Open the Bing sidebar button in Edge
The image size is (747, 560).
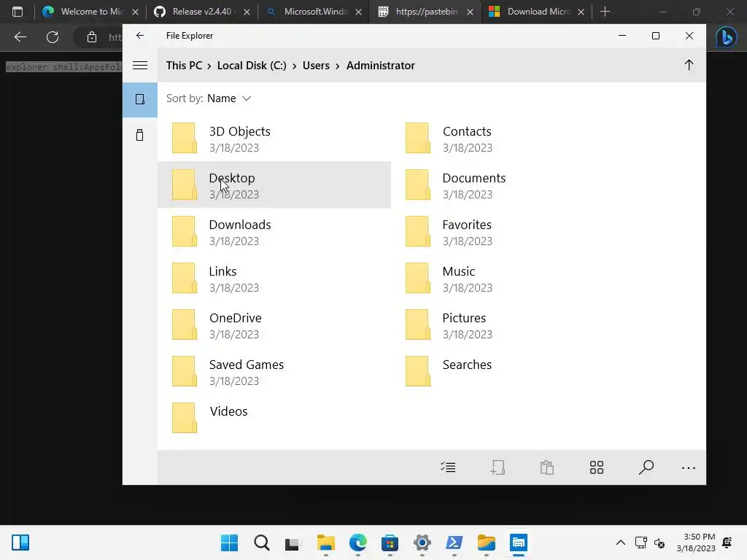click(726, 37)
